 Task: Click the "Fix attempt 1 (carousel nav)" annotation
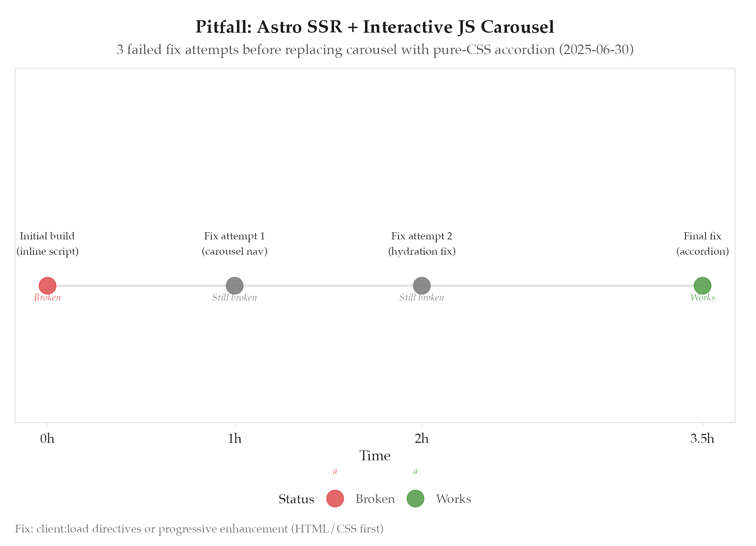tap(234, 244)
